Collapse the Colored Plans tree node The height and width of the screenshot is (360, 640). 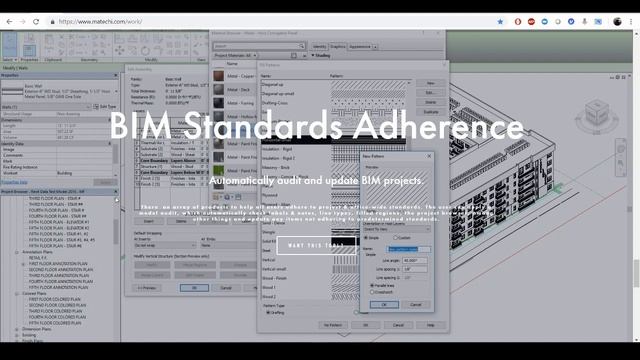(17, 293)
